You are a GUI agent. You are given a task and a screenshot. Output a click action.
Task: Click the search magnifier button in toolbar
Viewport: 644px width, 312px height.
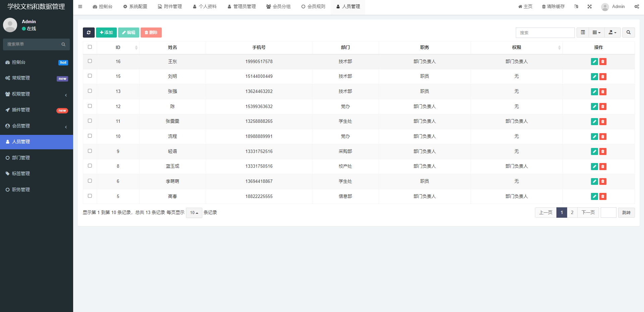[628, 33]
